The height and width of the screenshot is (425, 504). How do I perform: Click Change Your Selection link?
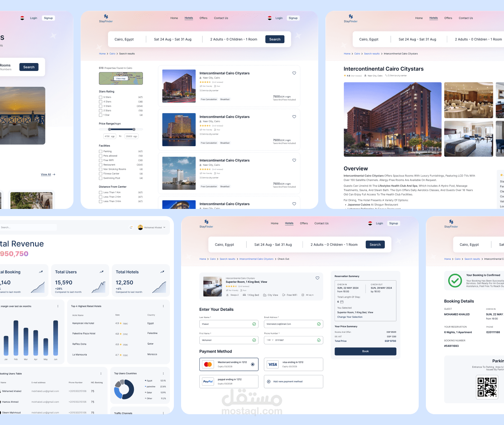(x=350, y=317)
